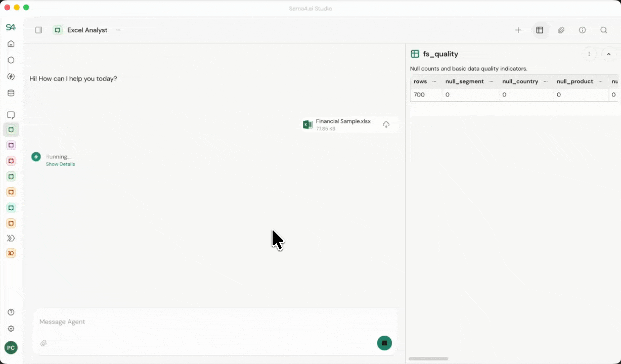Stop the running agent response
This screenshot has height=364, width=621.
tap(384, 343)
